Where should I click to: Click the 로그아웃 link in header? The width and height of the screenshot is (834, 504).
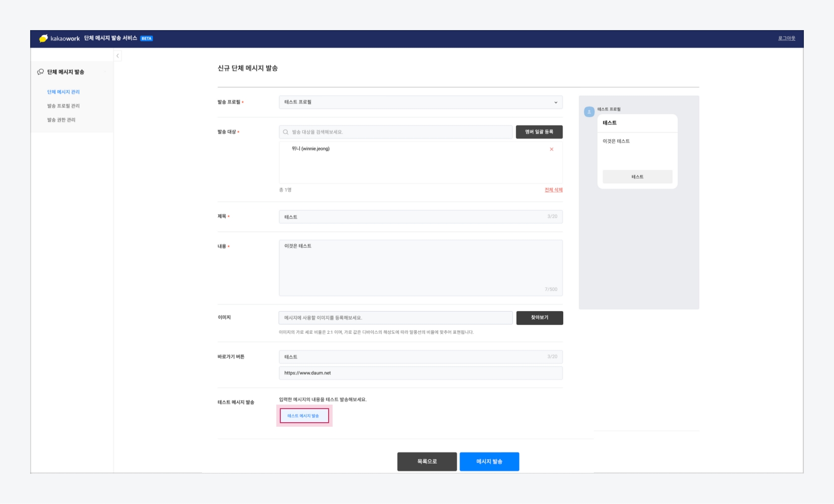coord(786,39)
